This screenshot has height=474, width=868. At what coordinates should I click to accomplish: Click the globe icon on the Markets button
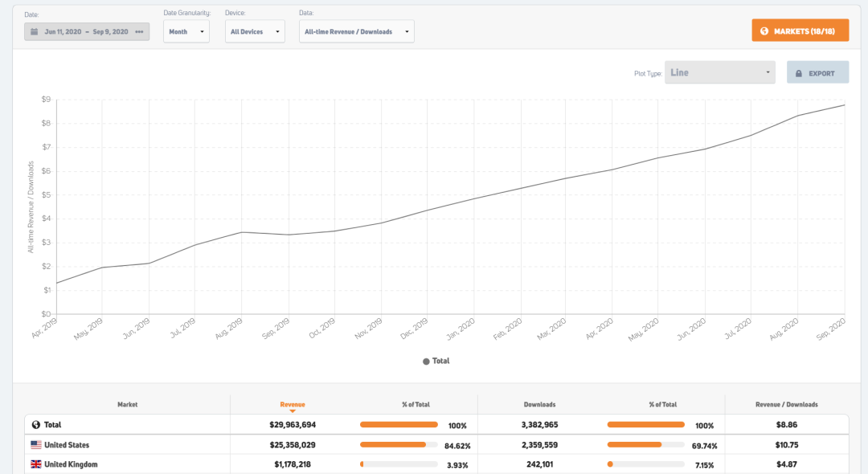point(764,31)
